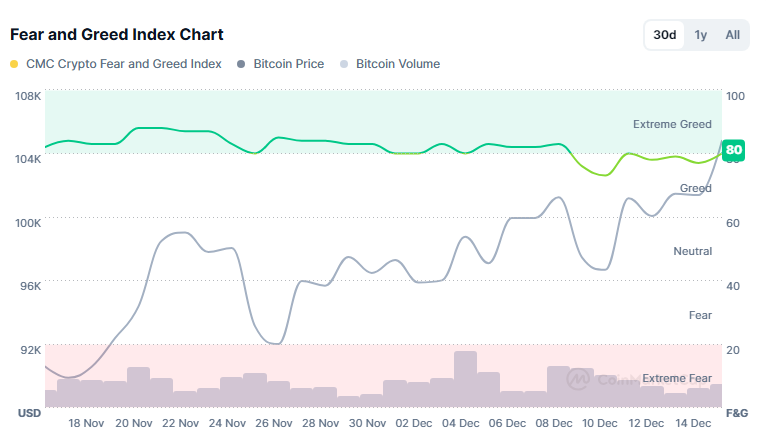Switch to the 1y time range
766x441 pixels.
(x=701, y=35)
